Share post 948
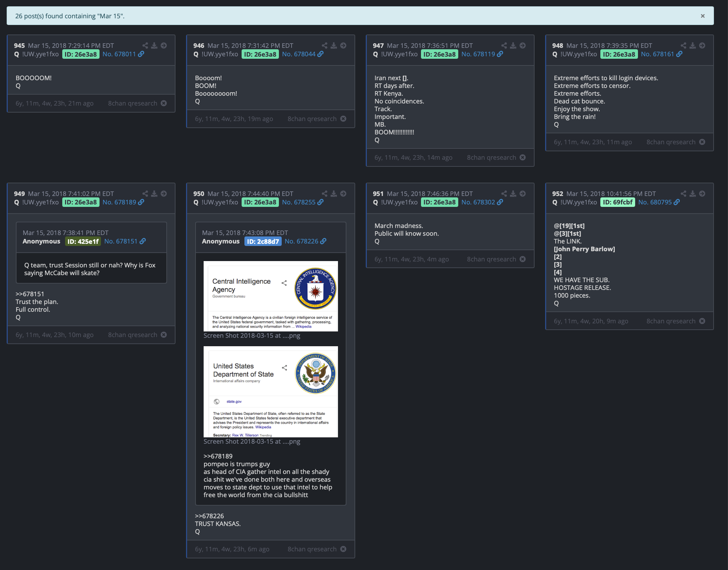 (x=683, y=45)
